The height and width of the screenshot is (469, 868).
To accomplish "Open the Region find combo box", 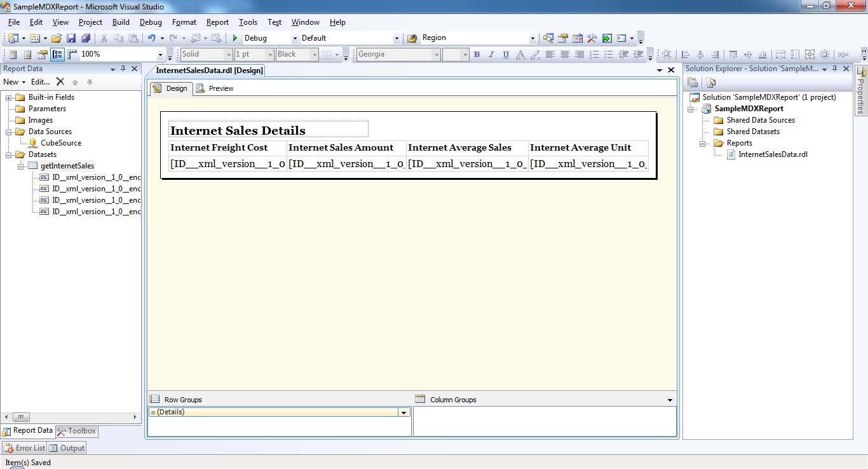I will pos(532,38).
